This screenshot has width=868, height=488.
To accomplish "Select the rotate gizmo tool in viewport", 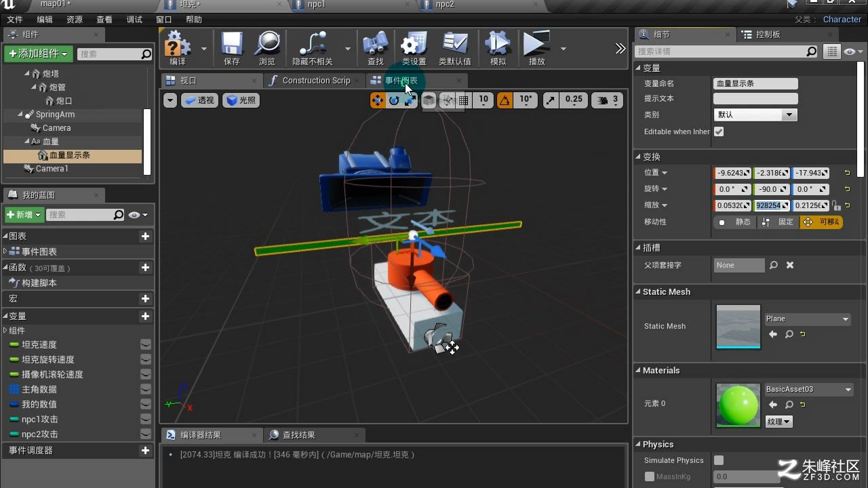I will (394, 100).
